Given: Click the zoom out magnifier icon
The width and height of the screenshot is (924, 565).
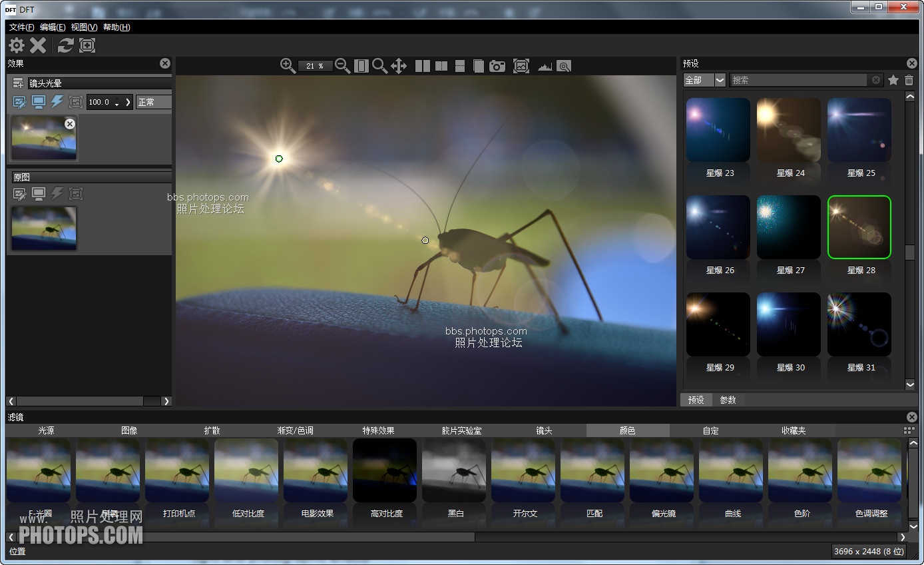Looking at the screenshot, I should [x=342, y=65].
